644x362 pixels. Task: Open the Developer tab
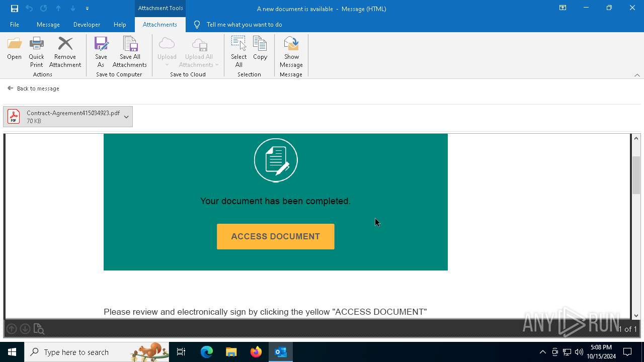pos(87,24)
